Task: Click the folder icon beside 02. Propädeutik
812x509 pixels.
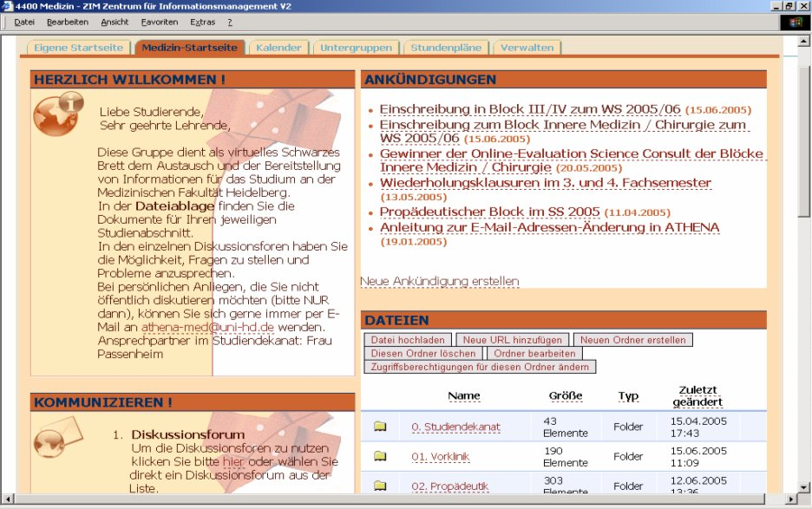Action: coord(380,486)
